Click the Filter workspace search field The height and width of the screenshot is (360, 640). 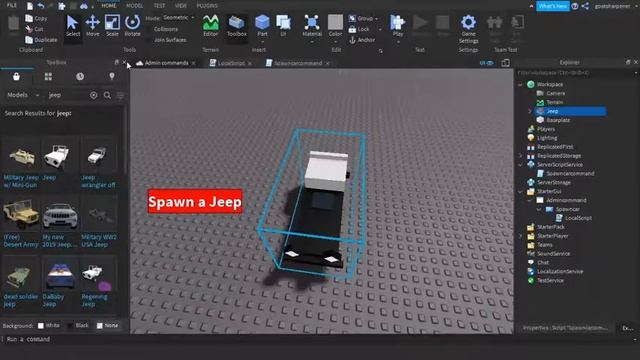tap(575, 73)
